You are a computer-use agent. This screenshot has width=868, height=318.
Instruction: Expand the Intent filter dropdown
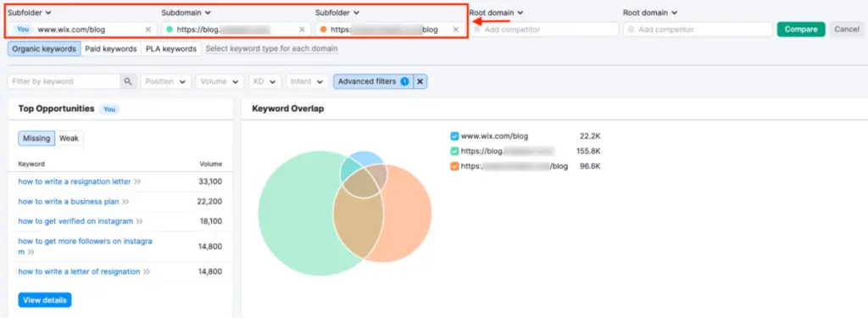click(307, 81)
